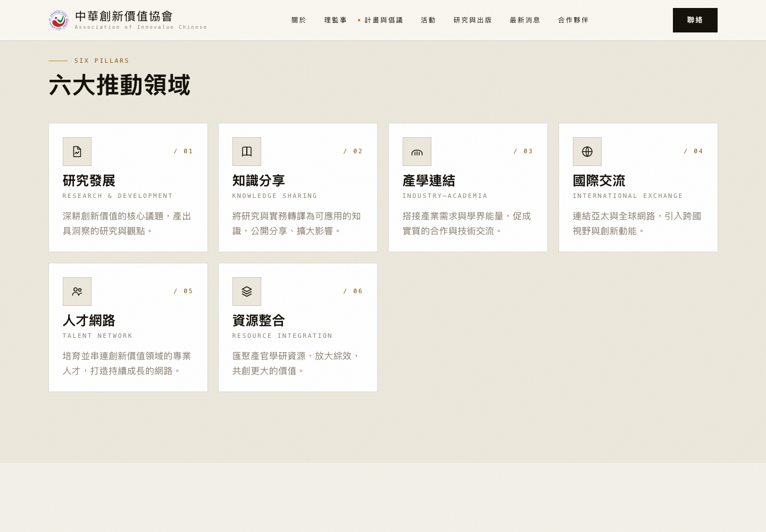Click the 知識分享 card heading
766x532 pixels.
point(259,181)
